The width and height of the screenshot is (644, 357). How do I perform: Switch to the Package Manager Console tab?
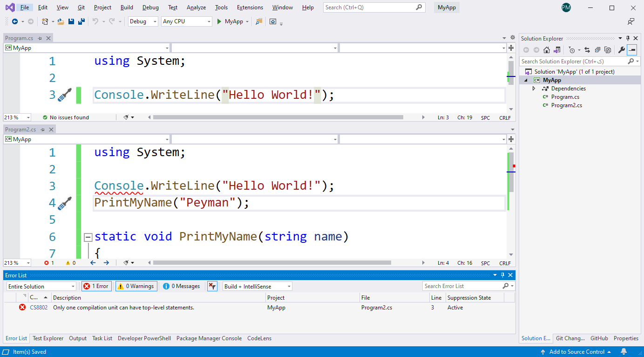pyautogui.click(x=209, y=338)
